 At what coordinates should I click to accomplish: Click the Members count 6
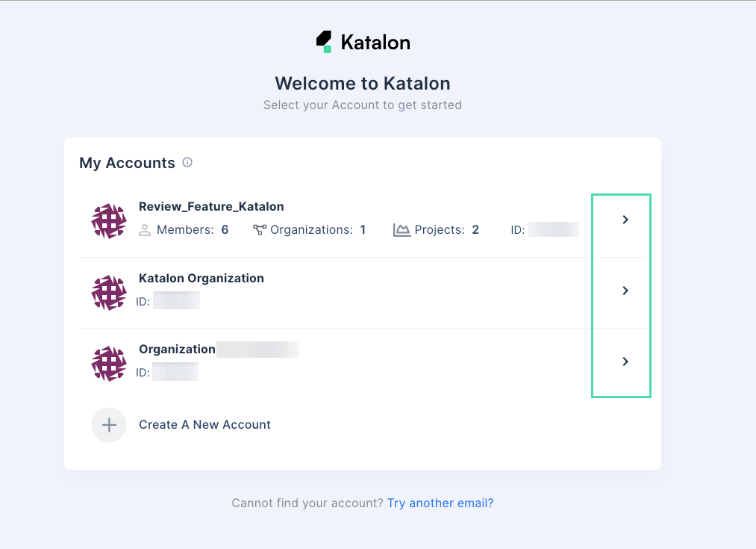point(225,230)
